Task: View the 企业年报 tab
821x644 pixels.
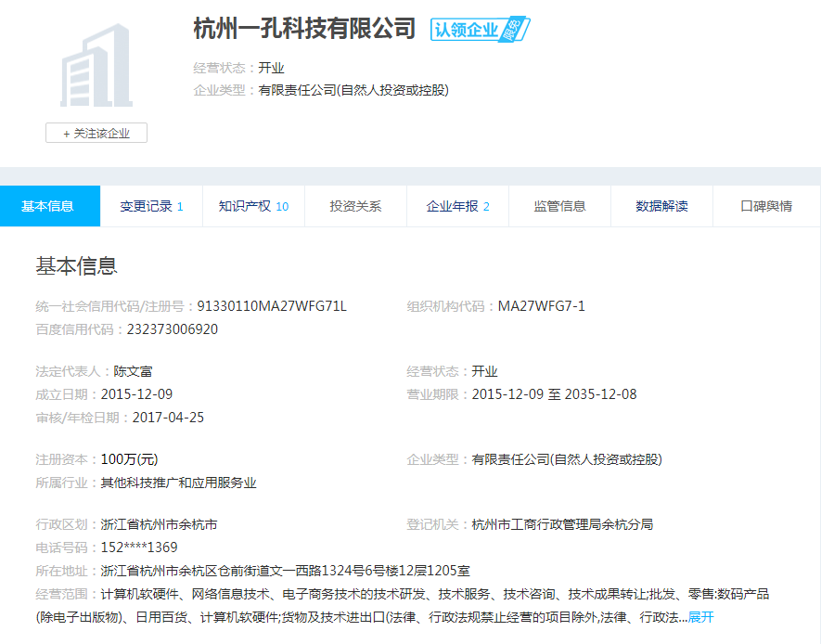Action: click(457, 206)
